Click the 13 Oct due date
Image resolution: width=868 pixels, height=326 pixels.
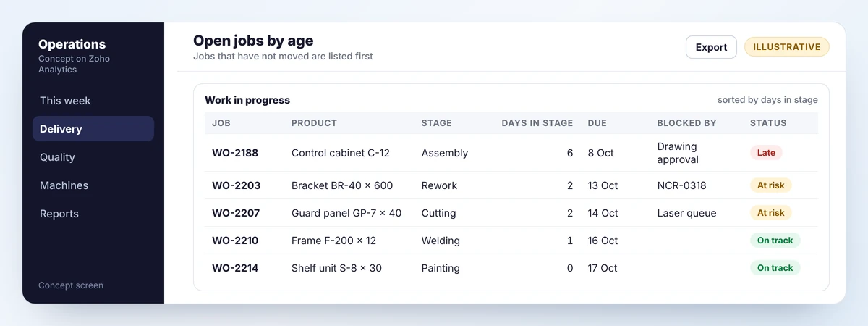(603, 185)
